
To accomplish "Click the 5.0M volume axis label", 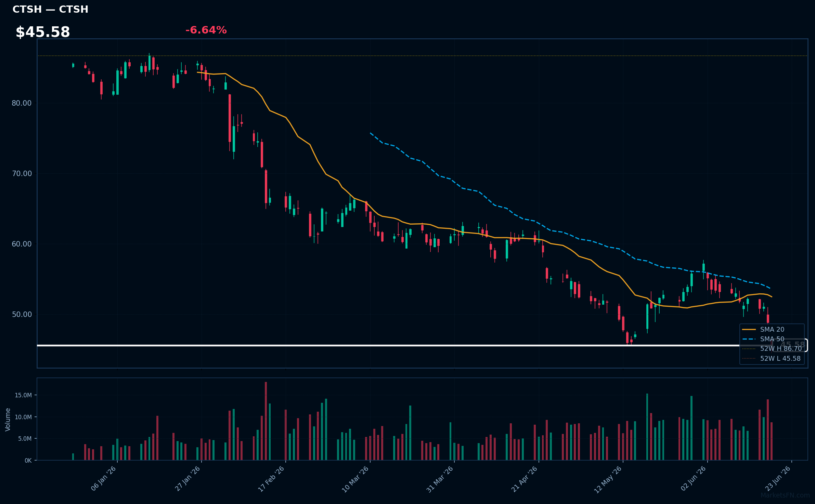I will coord(25,438).
